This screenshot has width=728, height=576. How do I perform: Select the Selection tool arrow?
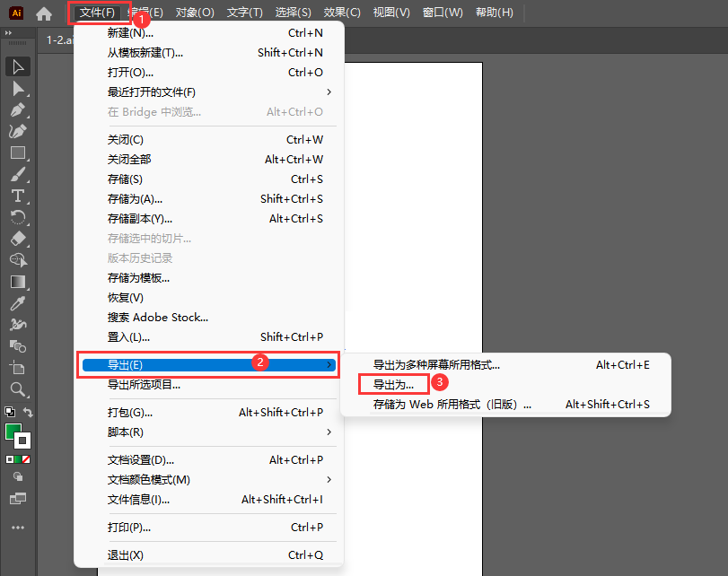pyautogui.click(x=18, y=66)
